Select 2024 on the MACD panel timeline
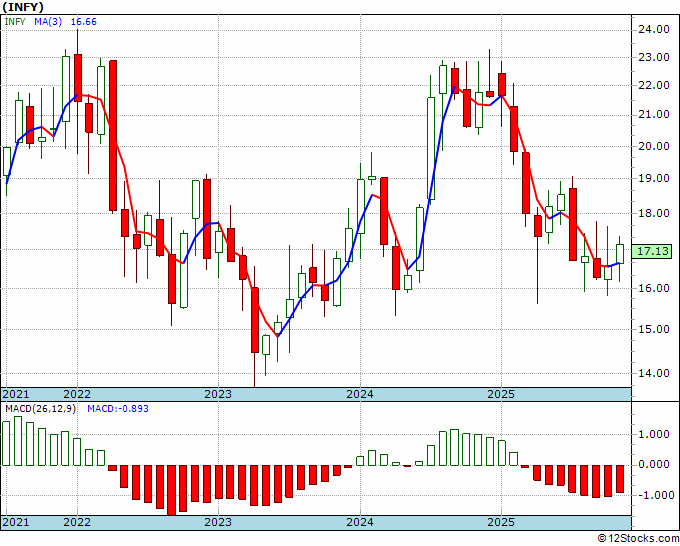 pyautogui.click(x=360, y=522)
